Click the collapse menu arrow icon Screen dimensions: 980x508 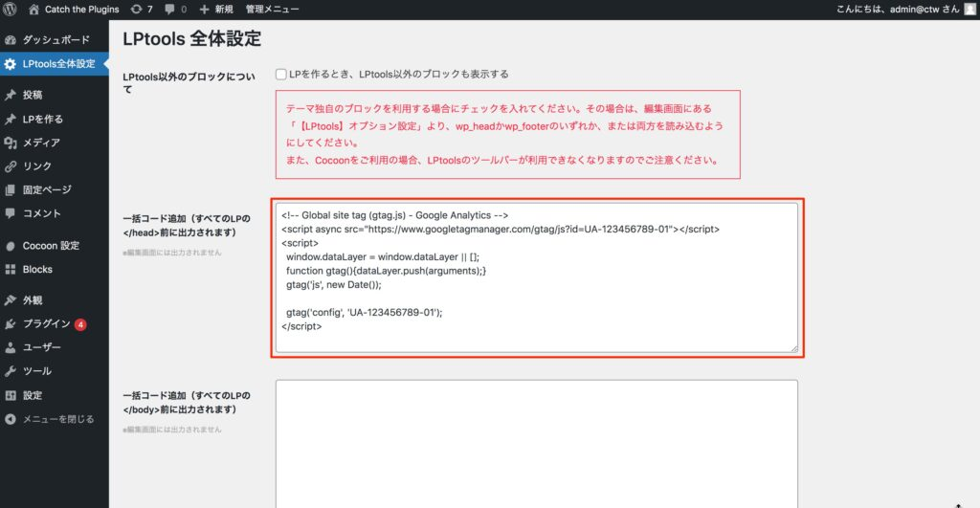tap(10, 419)
